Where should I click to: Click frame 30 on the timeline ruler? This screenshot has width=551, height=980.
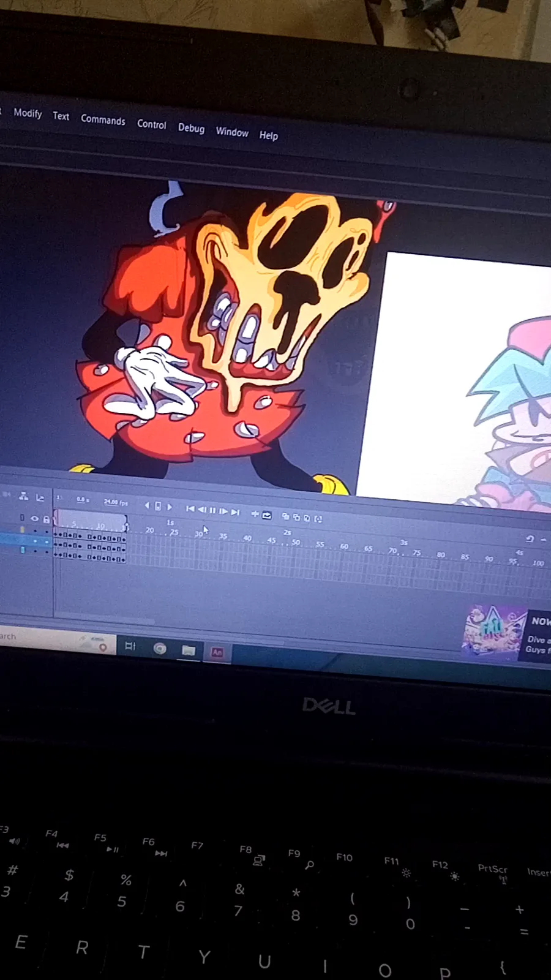tap(198, 534)
